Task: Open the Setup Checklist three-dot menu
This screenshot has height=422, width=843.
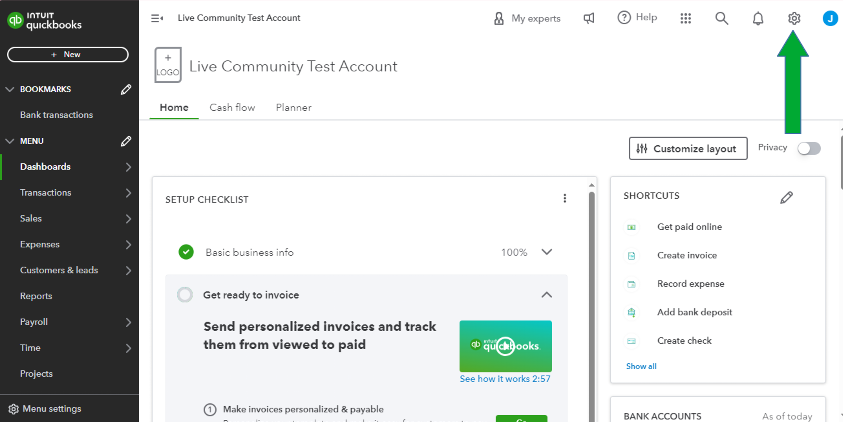Action: [564, 199]
